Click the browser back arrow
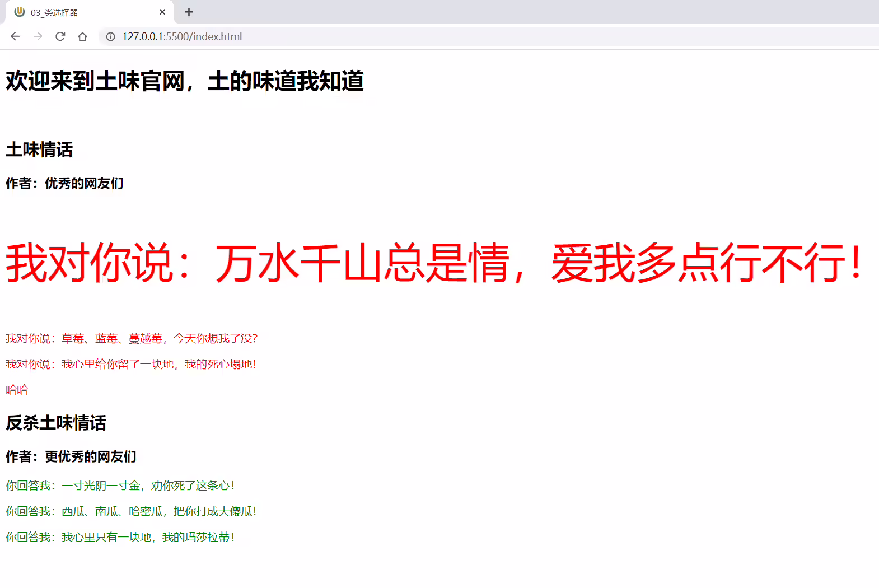The width and height of the screenshot is (879, 588). 15,36
